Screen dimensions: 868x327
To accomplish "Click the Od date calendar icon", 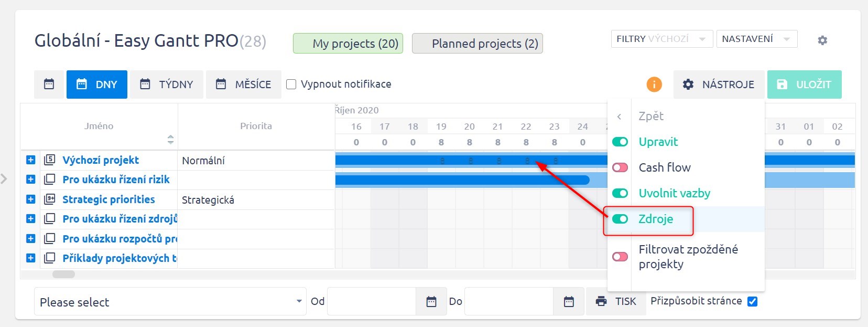I will point(431,302).
